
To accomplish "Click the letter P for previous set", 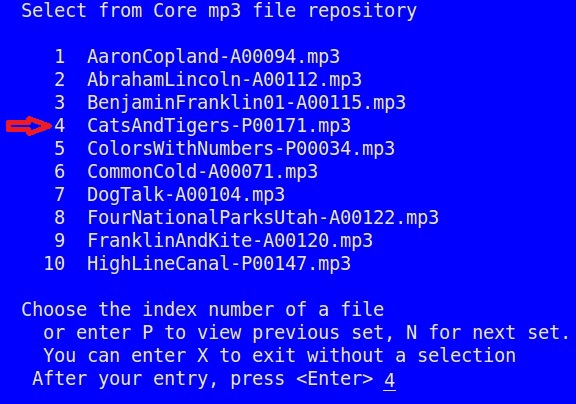I will point(148,333).
